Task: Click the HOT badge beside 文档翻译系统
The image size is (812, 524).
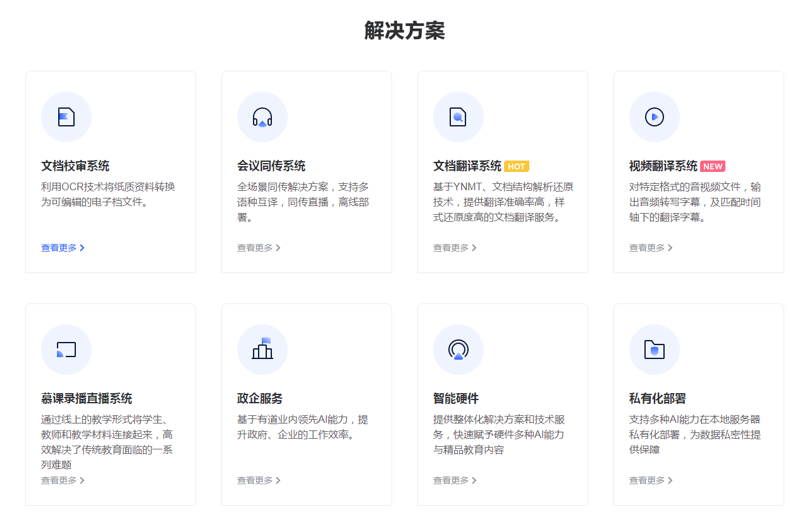Action: 517,166
